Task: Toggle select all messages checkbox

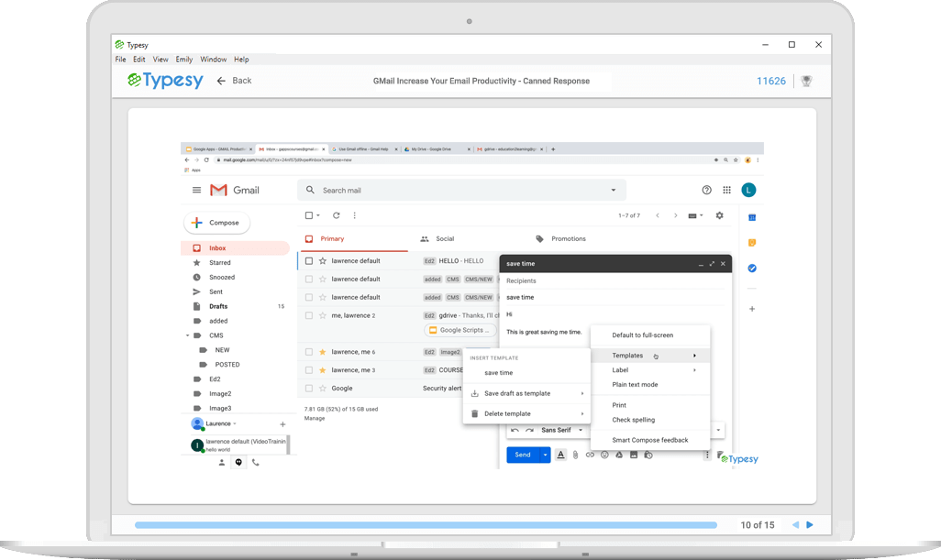Action: (x=308, y=215)
